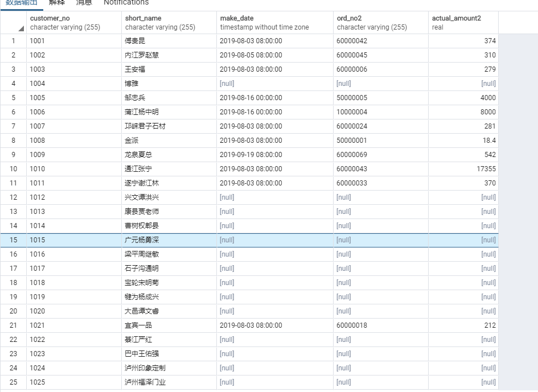Click short_name cell 金派
538x392 pixels.
(x=169, y=141)
